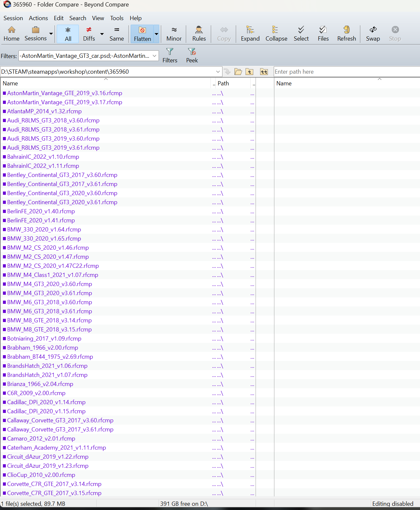Select Corvette_C7R_GTE_2017_v3.15.rfcmp
Screen dimensions: 420x510
coord(54,493)
